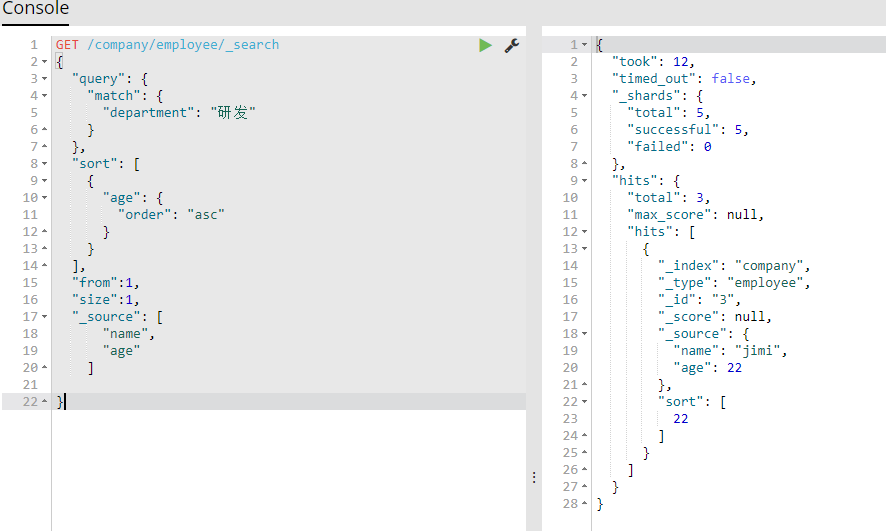
Task: Click the GET /company/employee/_search request line
Action: [x=167, y=45]
